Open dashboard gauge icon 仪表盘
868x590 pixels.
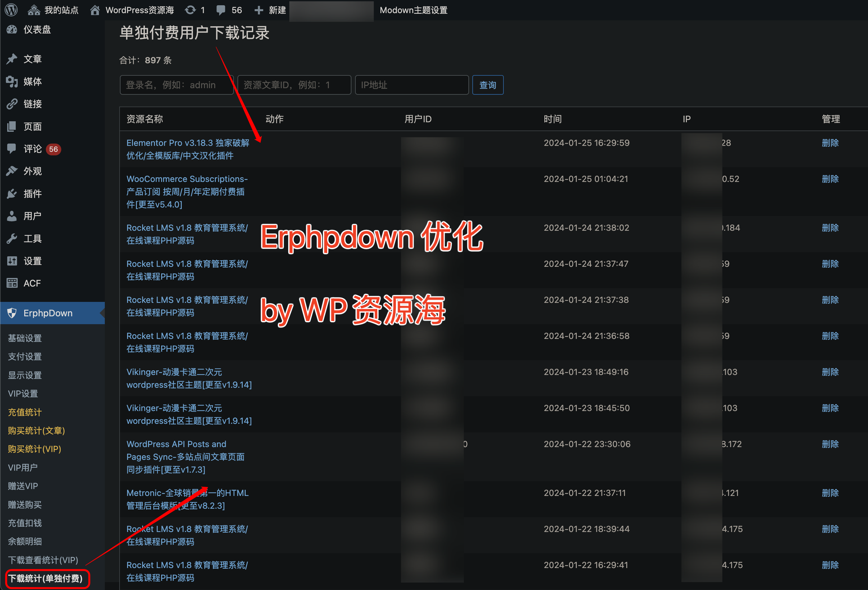(12, 29)
